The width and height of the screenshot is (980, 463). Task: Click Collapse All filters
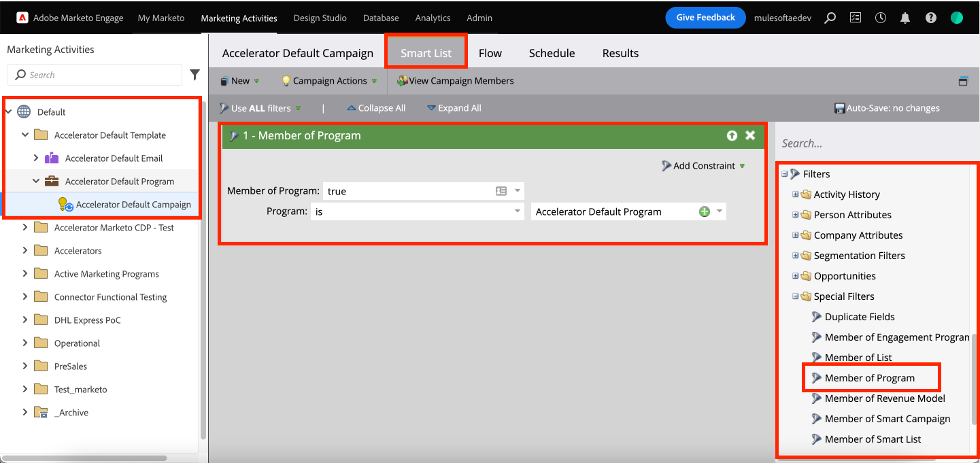[376, 108]
